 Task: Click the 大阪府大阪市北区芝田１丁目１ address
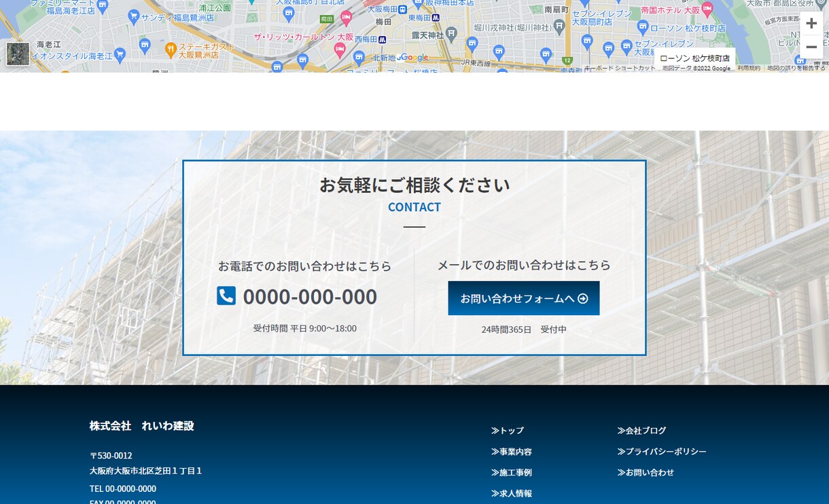coord(146,471)
